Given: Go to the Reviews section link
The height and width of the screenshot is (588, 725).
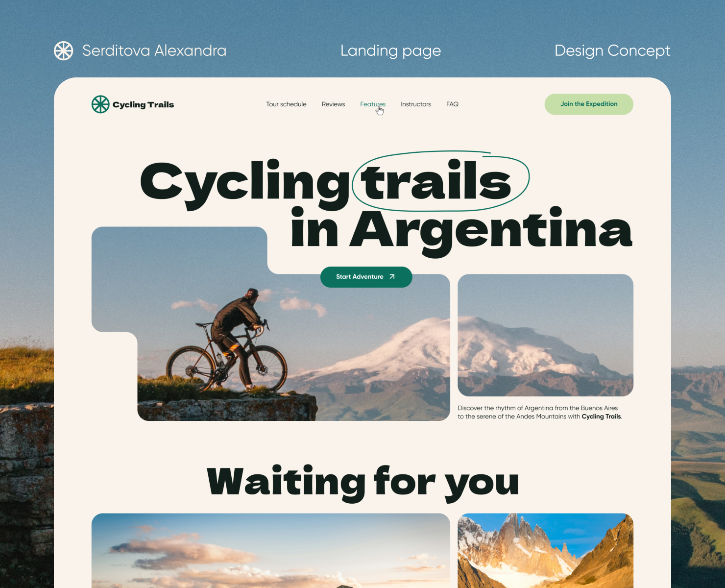Looking at the screenshot, I should [333, 104].
